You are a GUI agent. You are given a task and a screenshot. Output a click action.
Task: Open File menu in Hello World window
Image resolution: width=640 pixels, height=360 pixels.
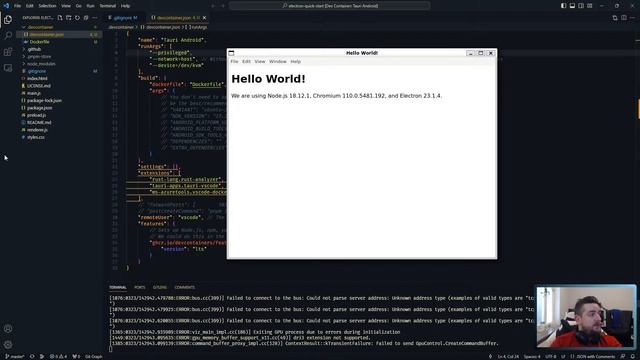tap(234, 62)
